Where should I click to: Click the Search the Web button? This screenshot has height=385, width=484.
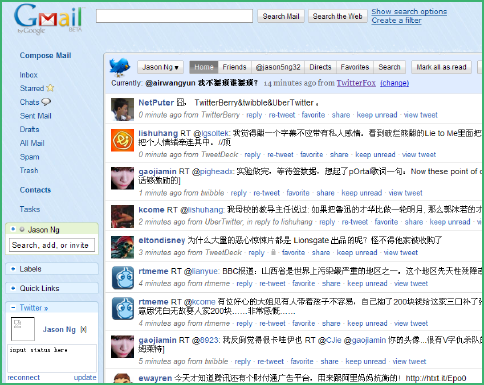pos(337,16)
